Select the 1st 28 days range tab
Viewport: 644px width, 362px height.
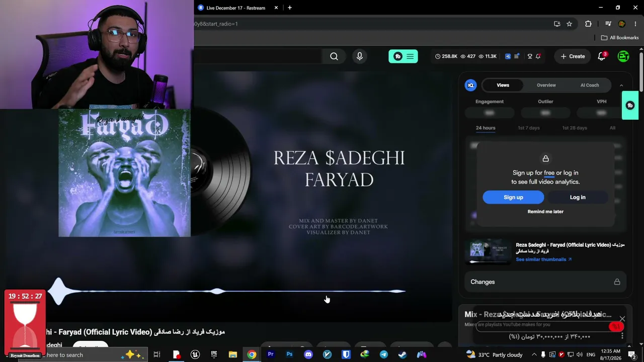575,128
